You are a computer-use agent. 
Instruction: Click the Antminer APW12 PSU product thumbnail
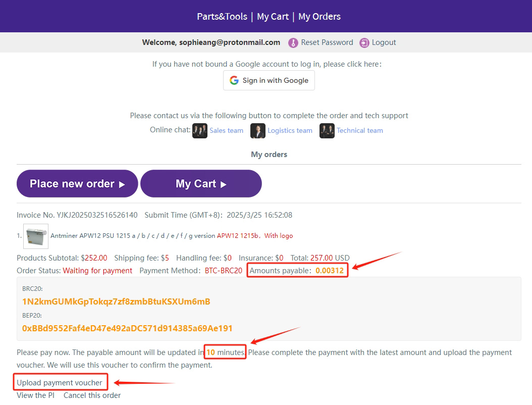[x=36, y=236]
